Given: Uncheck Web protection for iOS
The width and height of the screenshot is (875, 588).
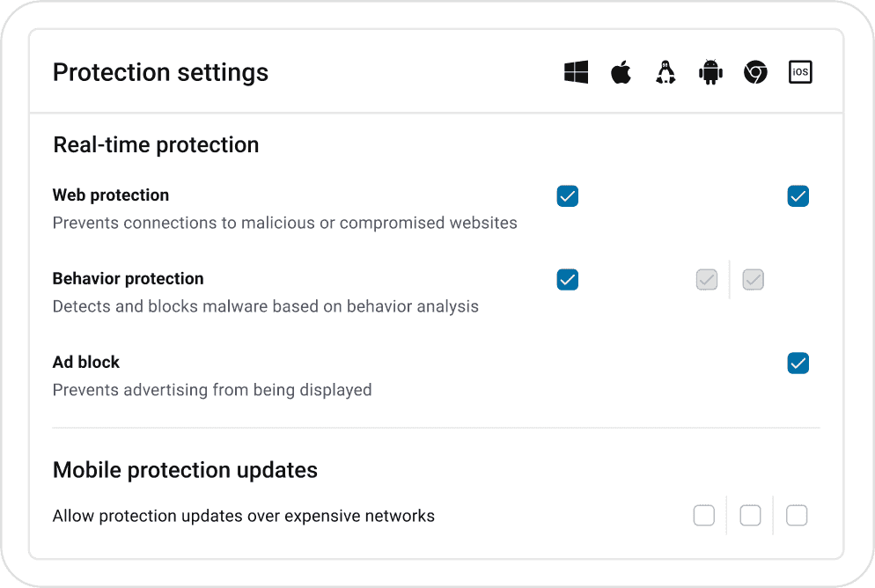Looking at the screenshot, I should [x=798, y=196].
